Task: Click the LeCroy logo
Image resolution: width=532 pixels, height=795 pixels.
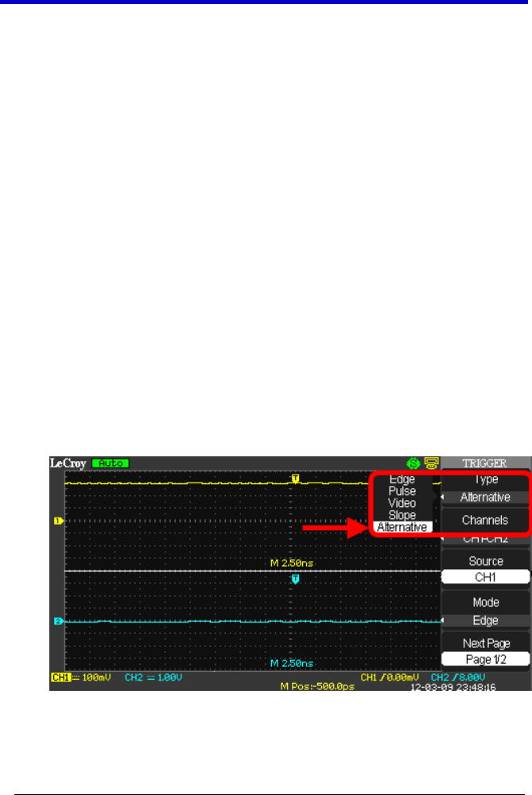Action: 68,463
